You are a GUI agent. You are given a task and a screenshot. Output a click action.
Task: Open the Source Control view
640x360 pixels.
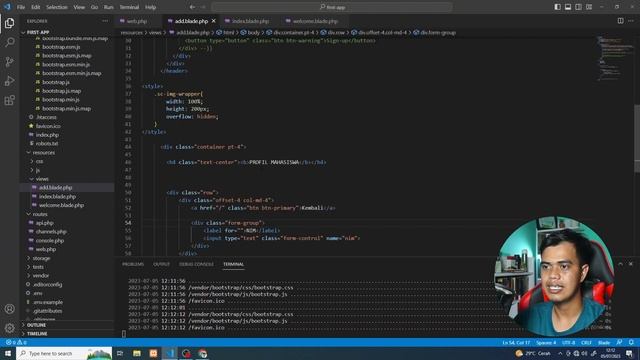9,62
